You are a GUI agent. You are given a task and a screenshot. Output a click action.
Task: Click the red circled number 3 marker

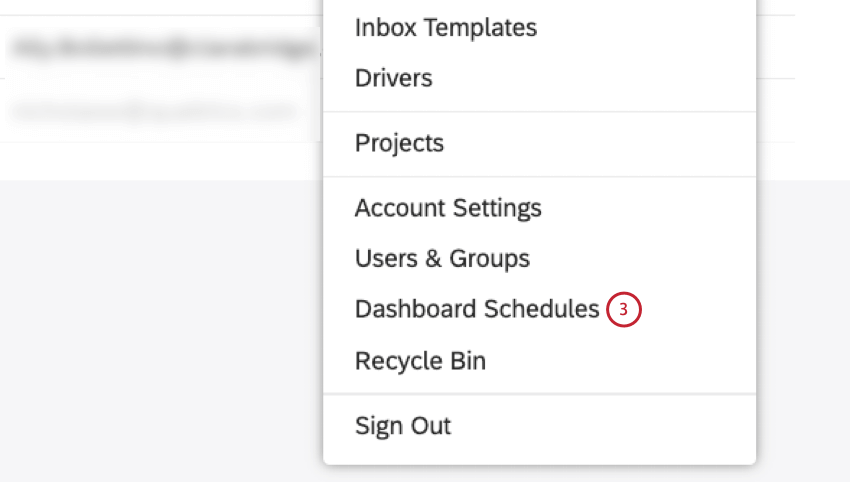[x=622, y=310]
